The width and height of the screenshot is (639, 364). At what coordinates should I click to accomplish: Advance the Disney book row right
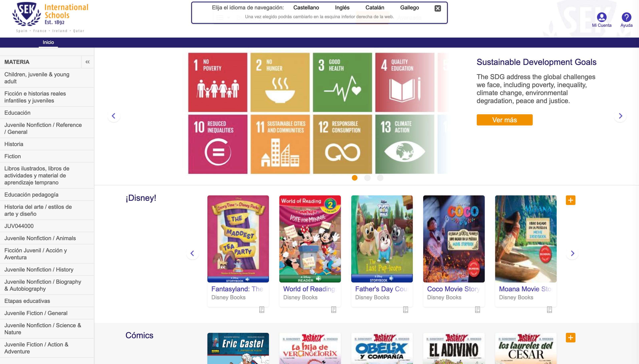(572, 253)
